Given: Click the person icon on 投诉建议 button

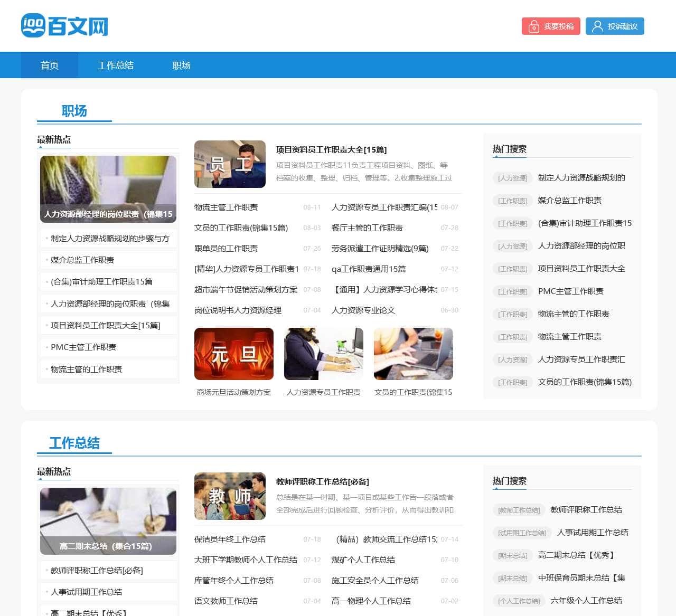Looking at the screenshot, I should [x=597, y=26].
